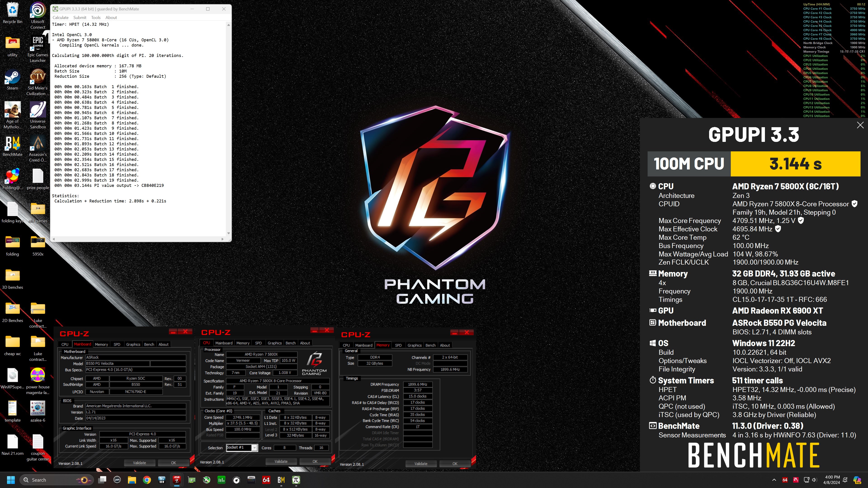This screenshot has width=868, height=488.
Task: Select the 'Navi 21.rom' file icon
Action: (x=12, y=445)
